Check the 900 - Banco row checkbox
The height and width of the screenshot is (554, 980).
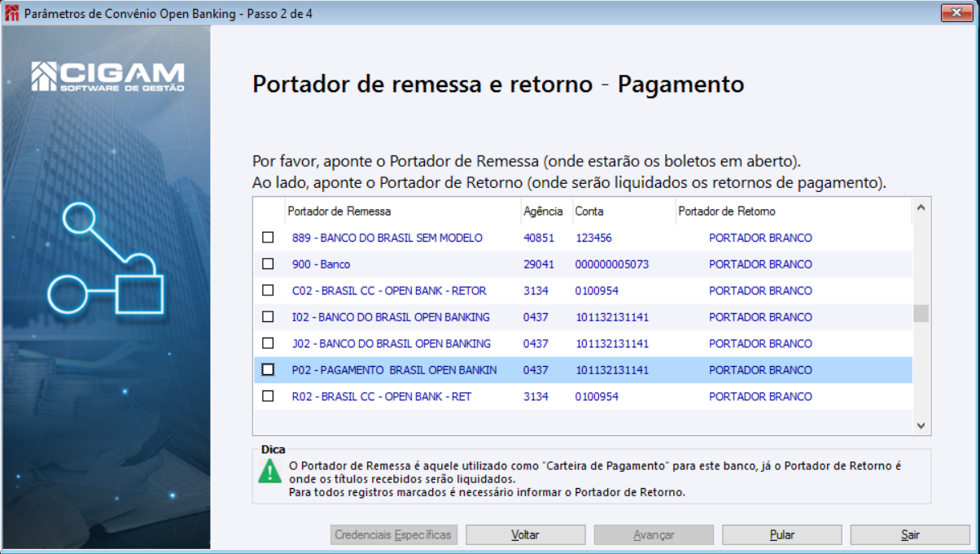pyautogui.click(x=268, y=264)
